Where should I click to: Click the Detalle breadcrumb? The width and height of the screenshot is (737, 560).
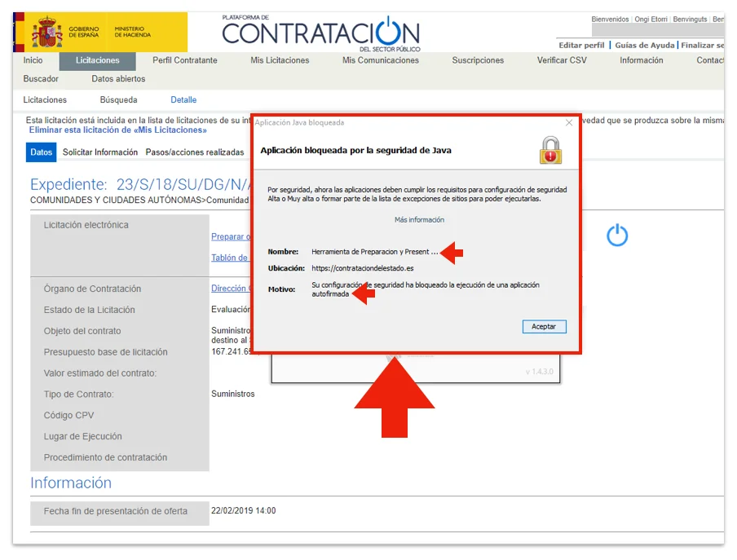point(183,100)
